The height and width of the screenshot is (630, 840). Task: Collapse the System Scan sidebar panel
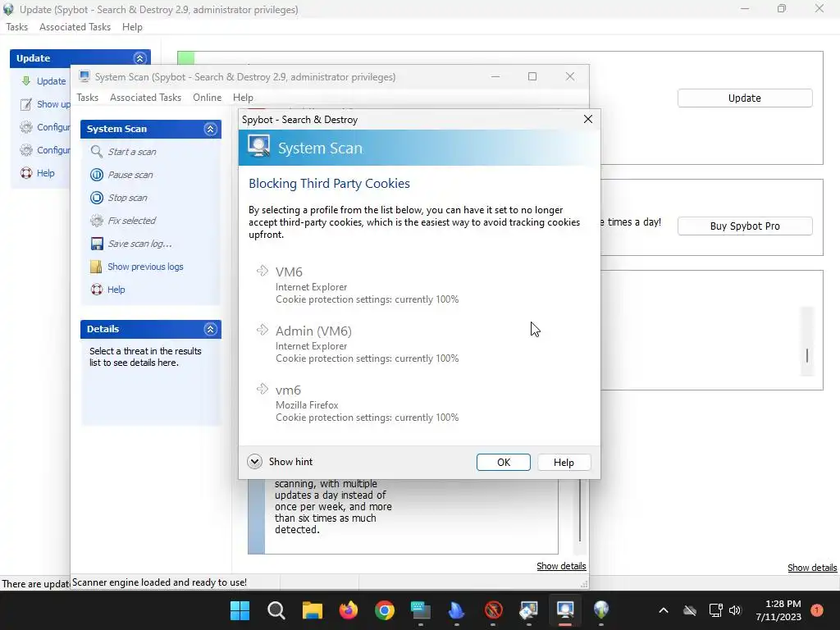[210, 129]
